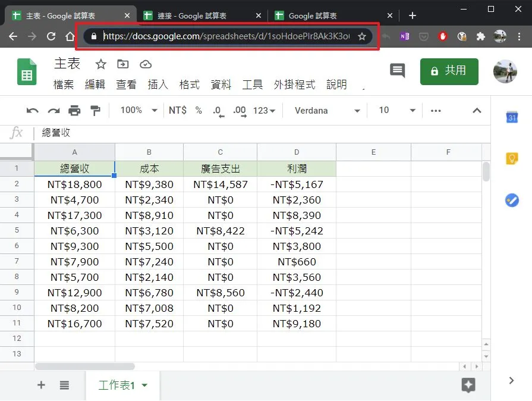Open the font size 10 dropdown
The height and width of the screenshot is (401, 532).
(397, 110)
